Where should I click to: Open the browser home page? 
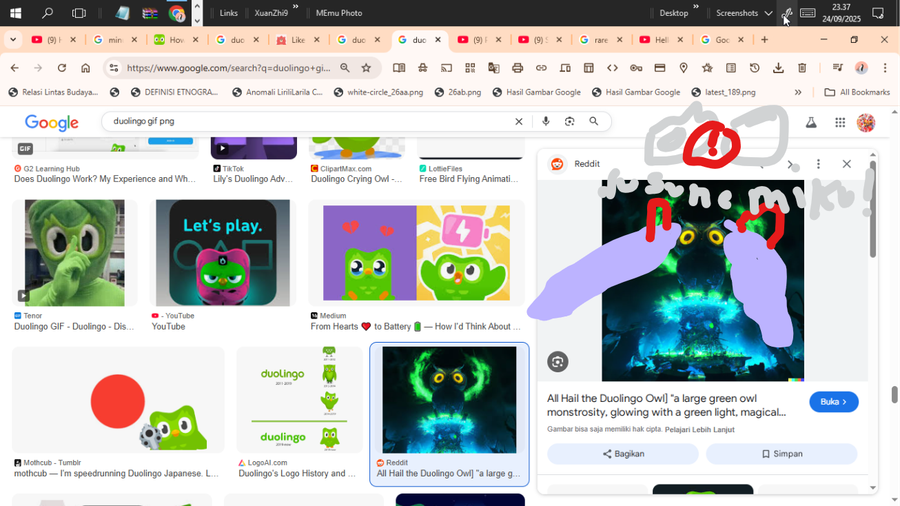[86, 68]
